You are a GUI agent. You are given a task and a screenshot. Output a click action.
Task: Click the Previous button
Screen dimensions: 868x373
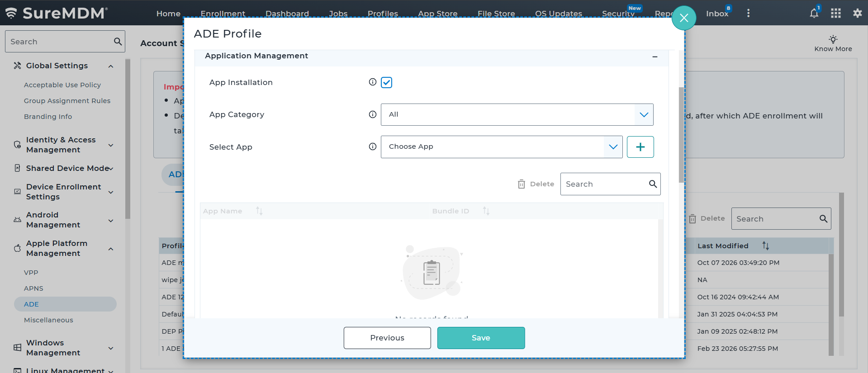[387, 338]
